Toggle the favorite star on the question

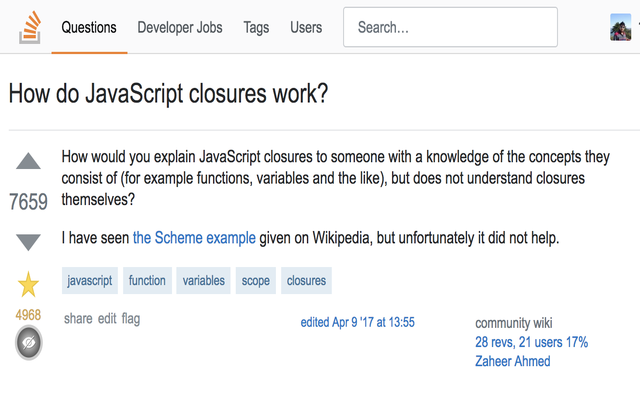tap(28, 286)
